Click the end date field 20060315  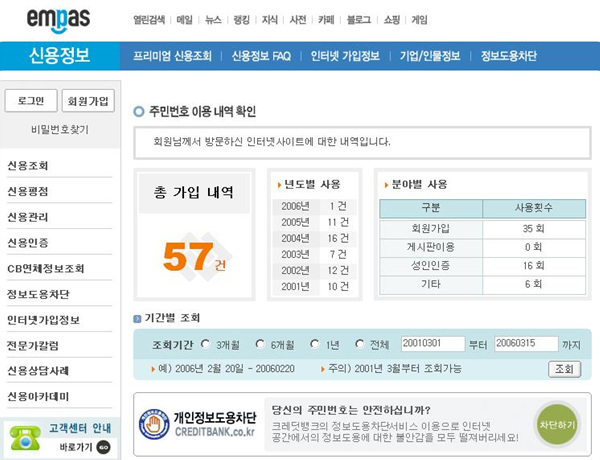click(524, 344)
